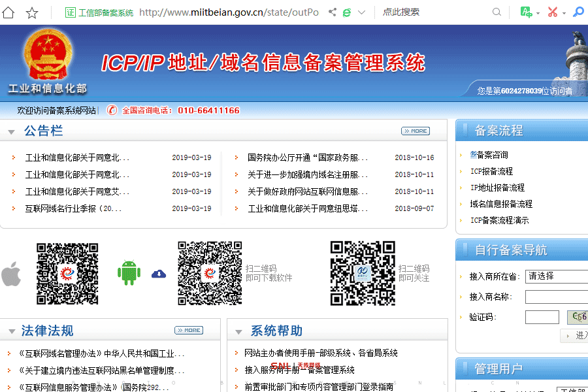Click the Apple logo to download iOS app
Viewport: 588px width, 392px height.
12,274
